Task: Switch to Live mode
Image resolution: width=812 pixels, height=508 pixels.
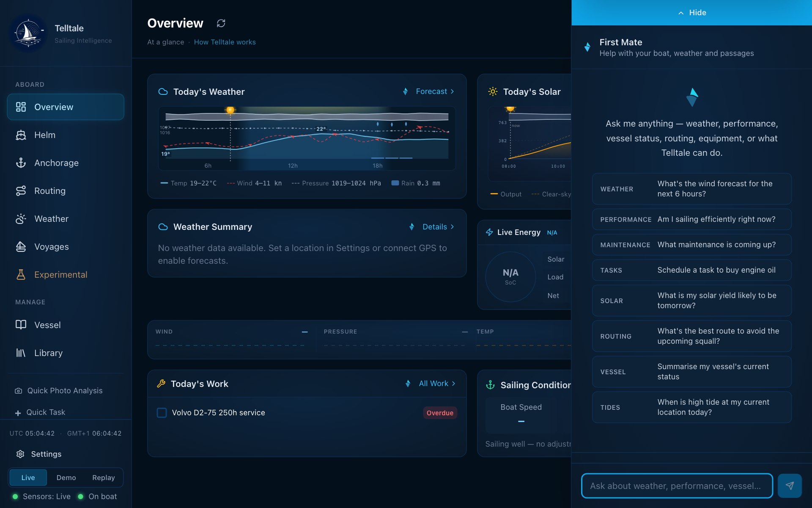Action: 28,478
